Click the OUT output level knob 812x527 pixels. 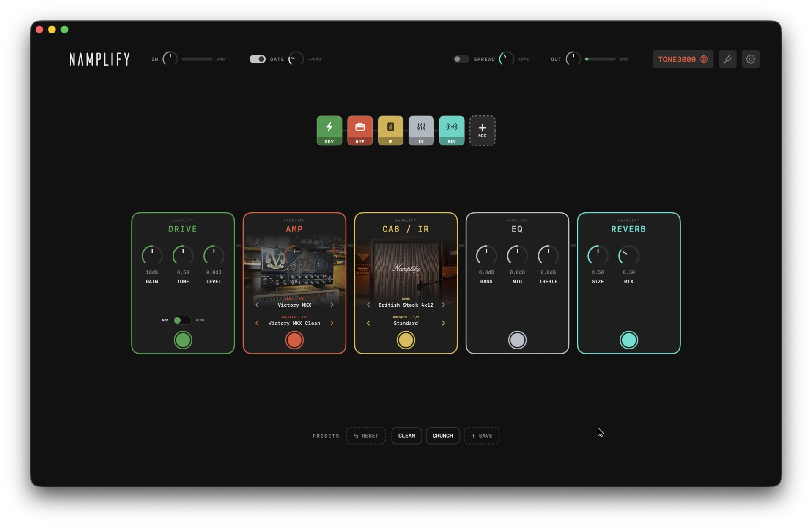tap(573, 59)
